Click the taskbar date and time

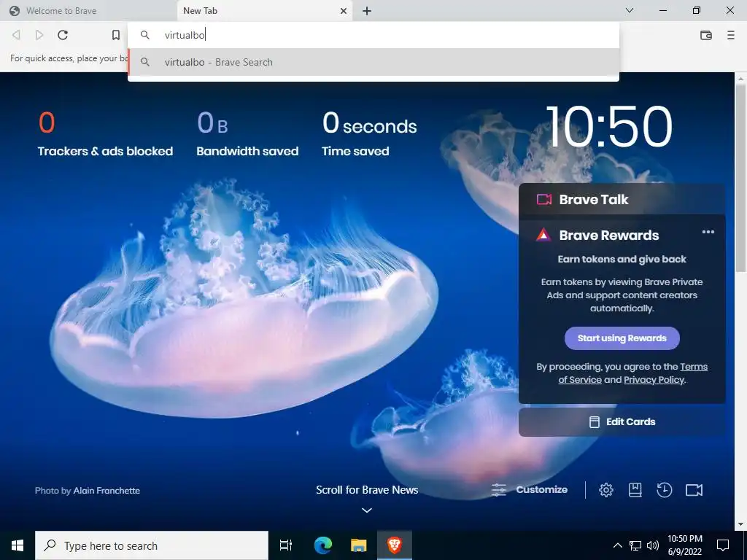click(x=684, y=545)
